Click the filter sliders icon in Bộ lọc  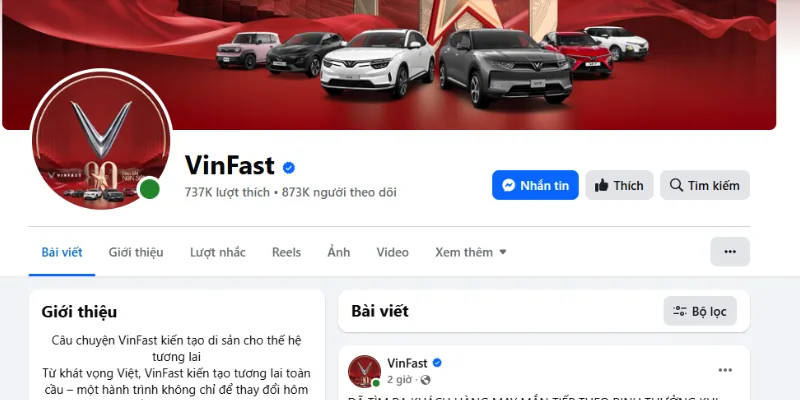pyautogui.click(x=680, y=311)
